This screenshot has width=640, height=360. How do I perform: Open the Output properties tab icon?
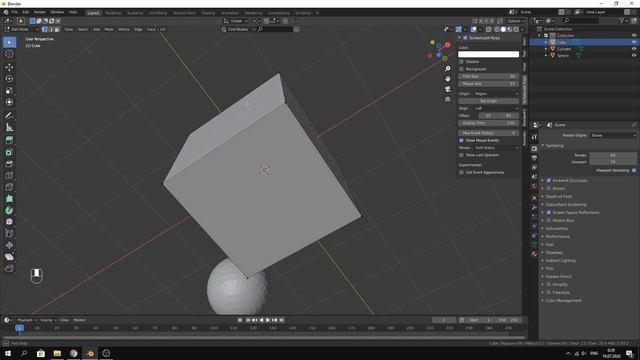pyautogui.click(x=534, y=158)
